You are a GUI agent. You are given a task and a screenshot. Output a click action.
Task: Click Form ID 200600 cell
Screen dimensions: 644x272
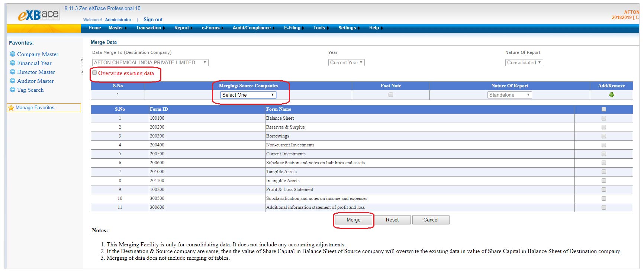click(x=207, y=163)
